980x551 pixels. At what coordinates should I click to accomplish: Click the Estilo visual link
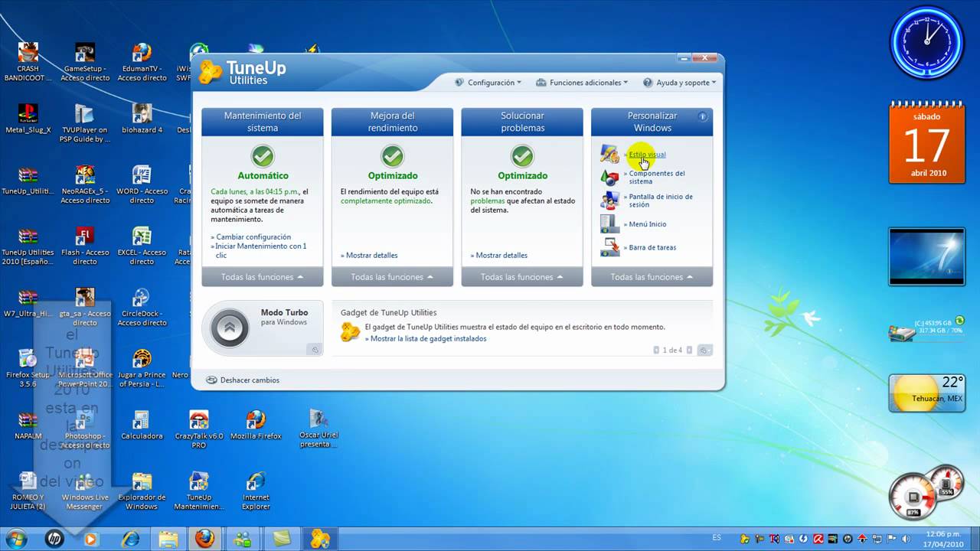(647, 155)
